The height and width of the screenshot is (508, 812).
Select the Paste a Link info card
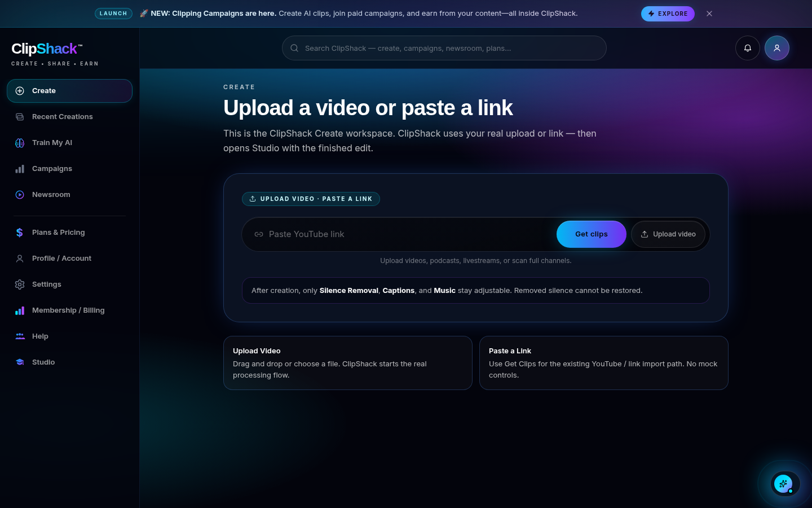tap(604, 363)
